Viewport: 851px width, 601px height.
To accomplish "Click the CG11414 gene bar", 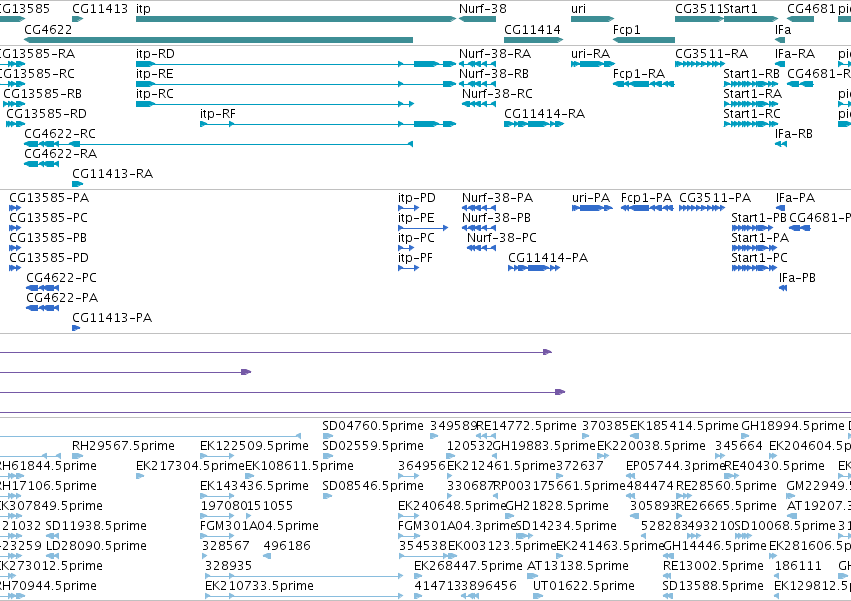I will [534, 40].
